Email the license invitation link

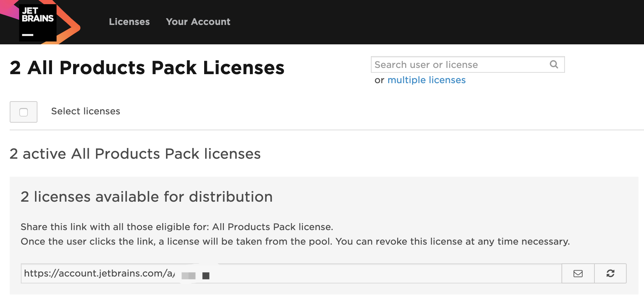tap(578, 274)
